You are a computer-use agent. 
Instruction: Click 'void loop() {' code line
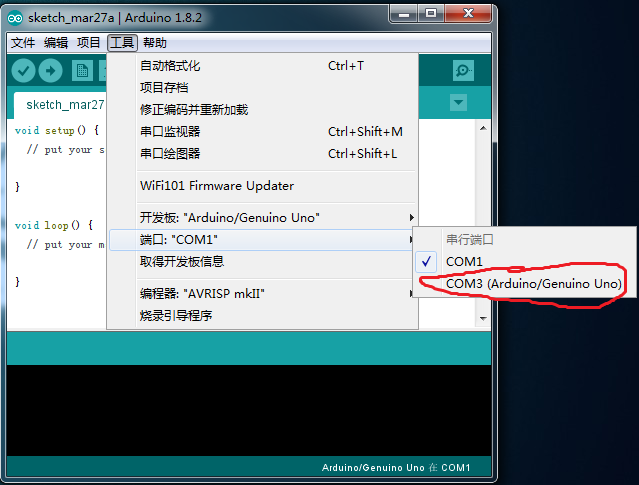[54, 225]
